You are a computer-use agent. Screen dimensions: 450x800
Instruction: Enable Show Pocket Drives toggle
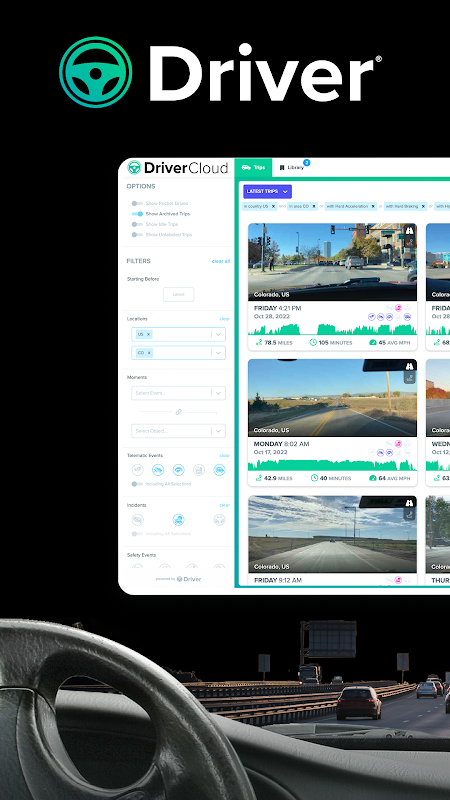[x=137, y=203]
